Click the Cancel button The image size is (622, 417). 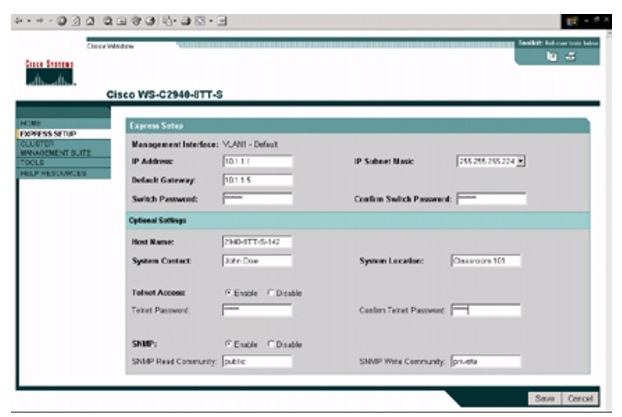[x=580, y=398]
